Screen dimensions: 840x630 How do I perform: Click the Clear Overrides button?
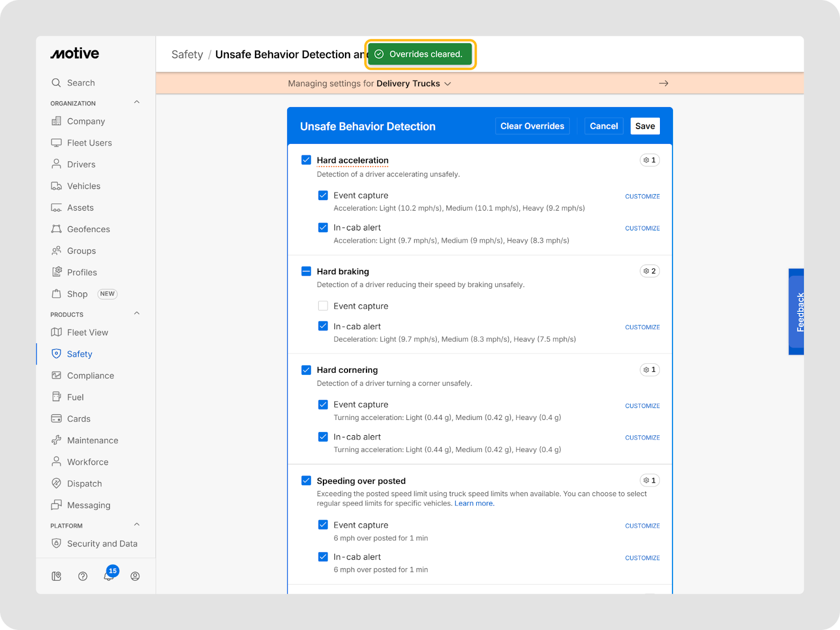pyautogui.click(x=532, y=126)
